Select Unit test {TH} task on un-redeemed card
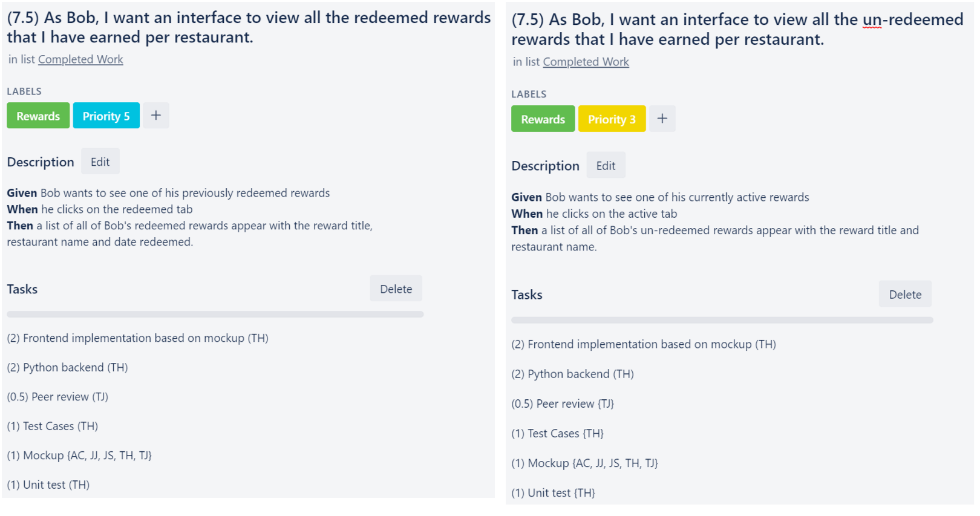 (x=553, y=493)
